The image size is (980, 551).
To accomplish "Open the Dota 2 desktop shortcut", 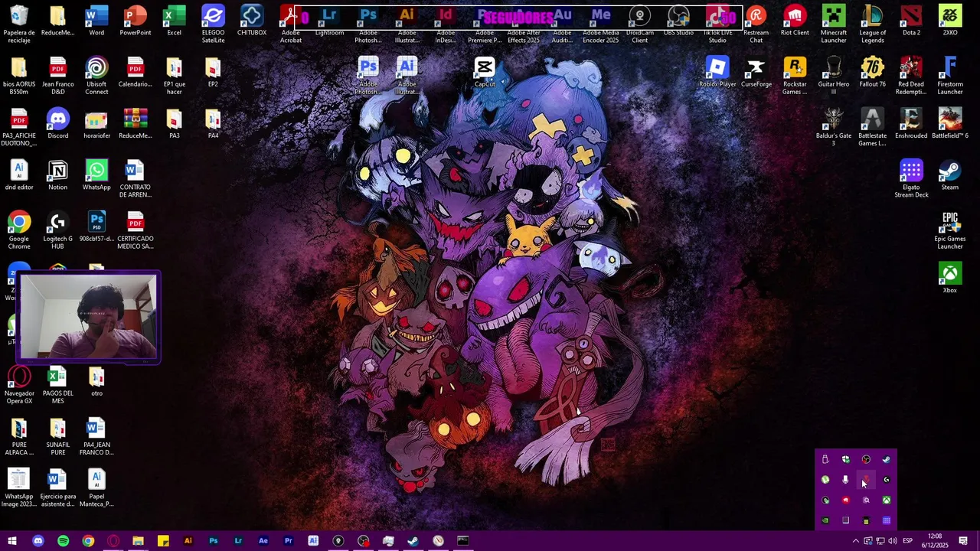I will point(911,21).
